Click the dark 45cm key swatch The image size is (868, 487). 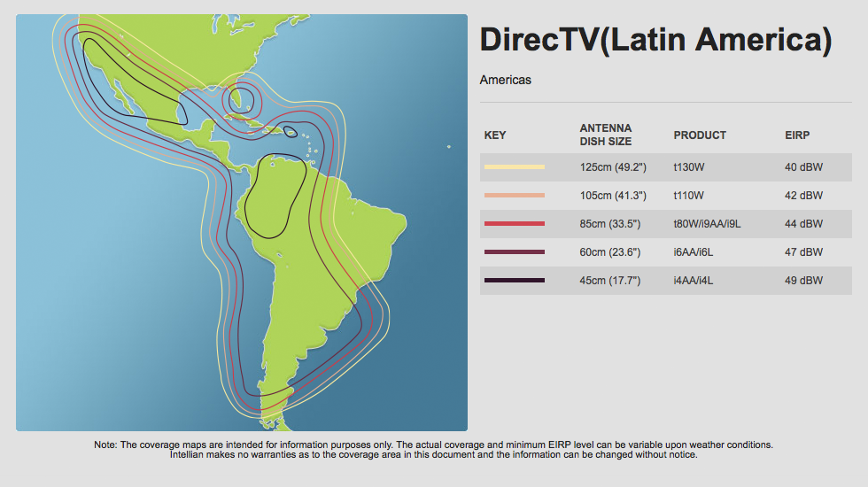click(515, 281)
